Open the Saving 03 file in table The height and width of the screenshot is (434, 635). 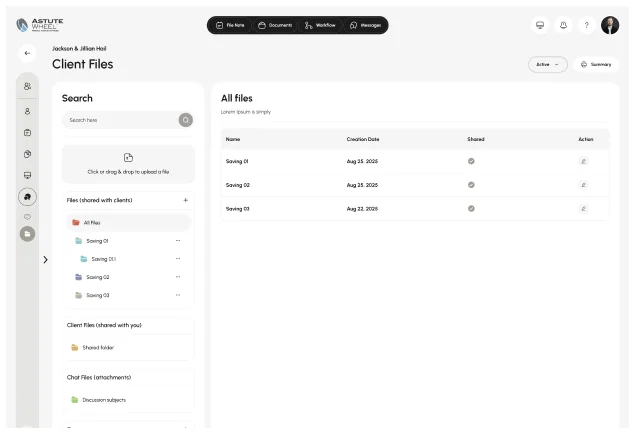(x=238, y=209)
